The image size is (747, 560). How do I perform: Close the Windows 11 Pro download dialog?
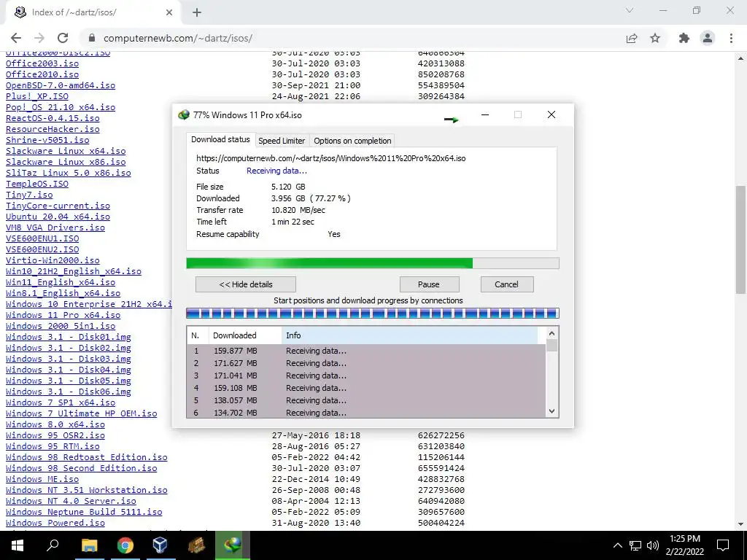click(x=551, y=114)
